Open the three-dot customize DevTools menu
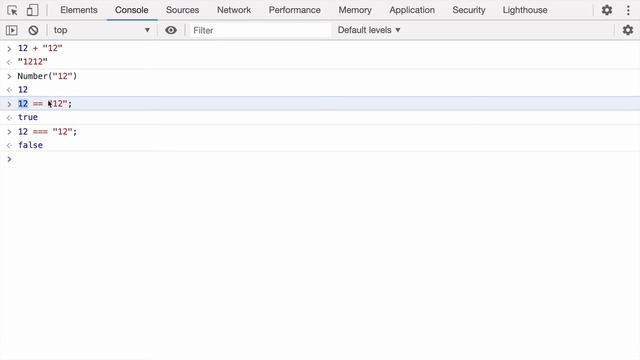640x360 pixels. [628, 10]
